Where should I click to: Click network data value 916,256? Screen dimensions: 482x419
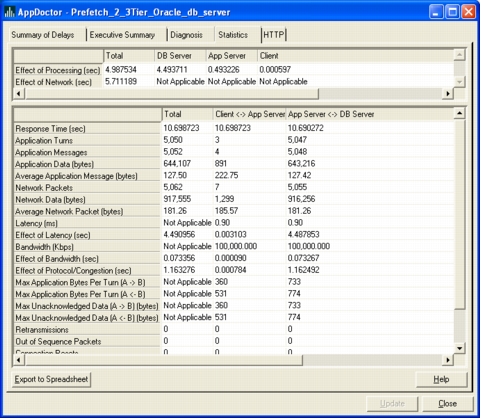pyautogui.click(x=301, y=199)
